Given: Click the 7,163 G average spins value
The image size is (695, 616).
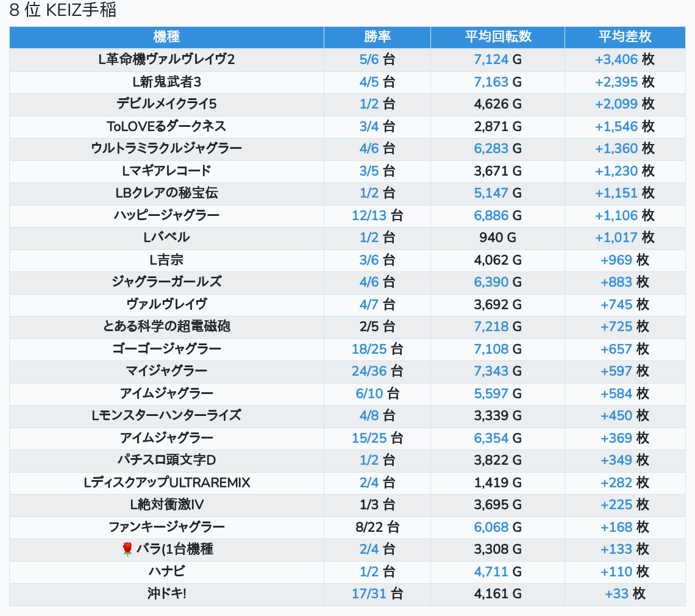Looking at the screenshot, I should point(491,82).
